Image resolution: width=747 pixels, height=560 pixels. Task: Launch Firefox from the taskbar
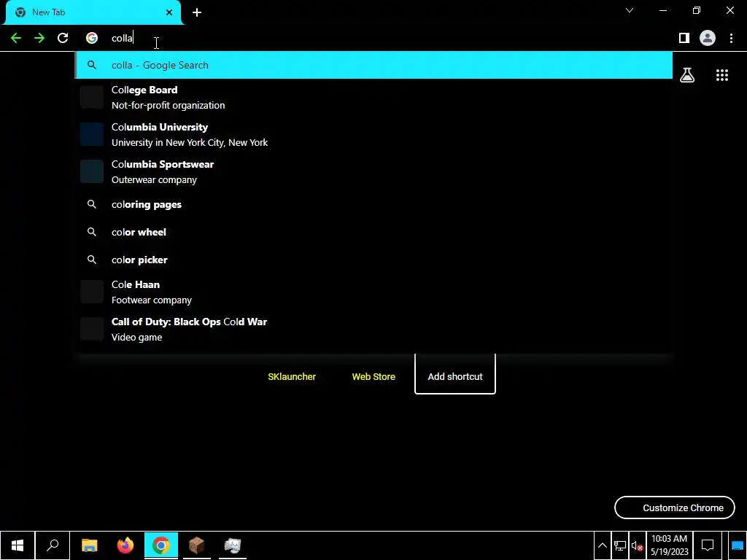point(125,545)
